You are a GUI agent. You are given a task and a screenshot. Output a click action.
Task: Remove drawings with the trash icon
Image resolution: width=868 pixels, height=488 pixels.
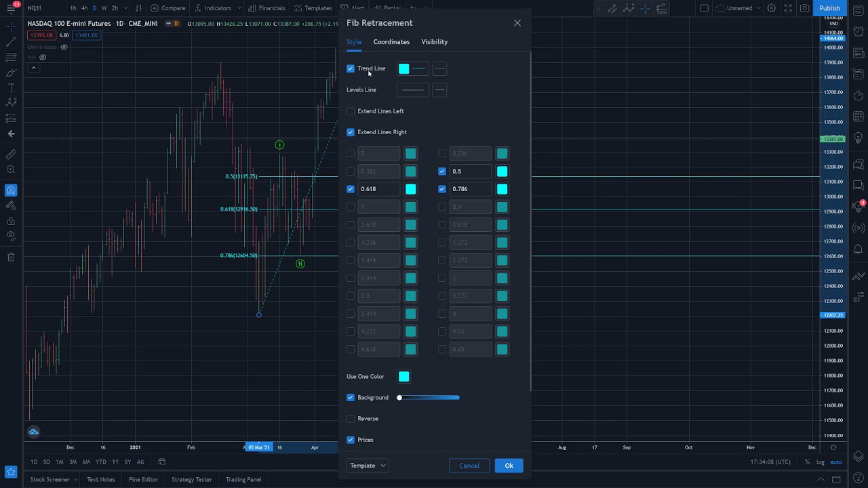[11, 257]
